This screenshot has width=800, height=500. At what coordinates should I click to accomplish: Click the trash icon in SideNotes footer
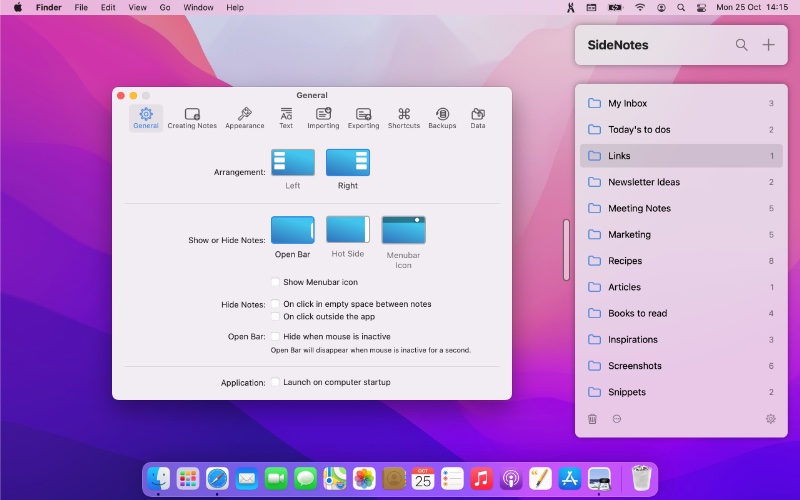(592, 419)
